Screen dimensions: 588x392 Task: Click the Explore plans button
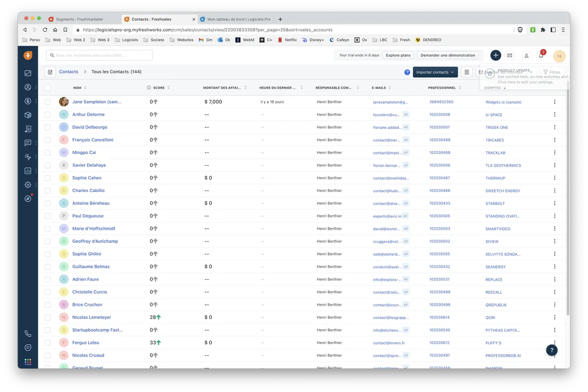click(398, 55)
